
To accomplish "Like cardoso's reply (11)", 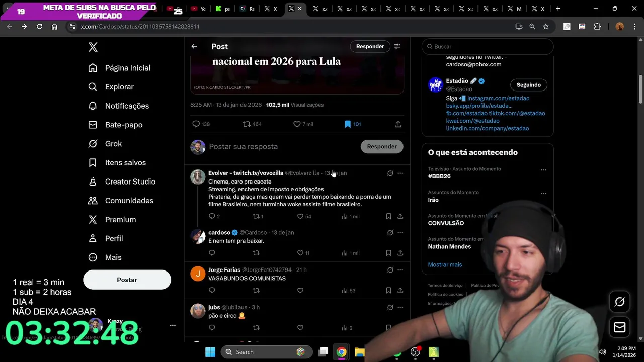I will [303, 253].
